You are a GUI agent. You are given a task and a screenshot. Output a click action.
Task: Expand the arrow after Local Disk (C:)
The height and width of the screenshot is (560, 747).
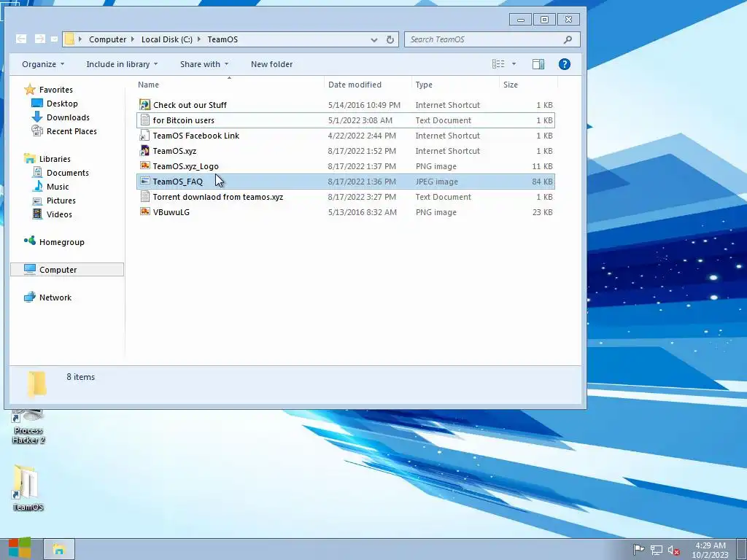point(199,39)
